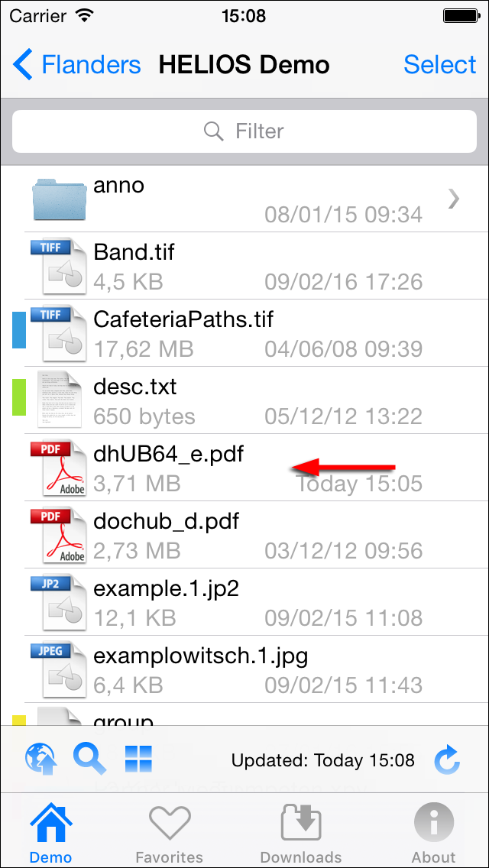Open search with the magnifier icon
Image resolution: width=489 pixels, height=868 pixels.
click(x=89, y=759)
